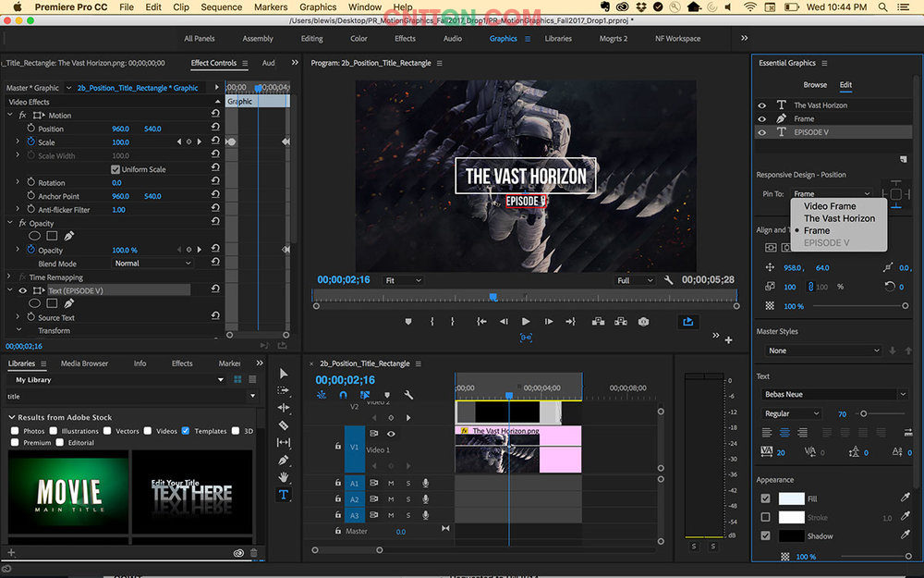Image resolution: width=924 pixels, height=578 pixels.
Task: Open the Blend Mode dropdown
Action: (152, 263)
